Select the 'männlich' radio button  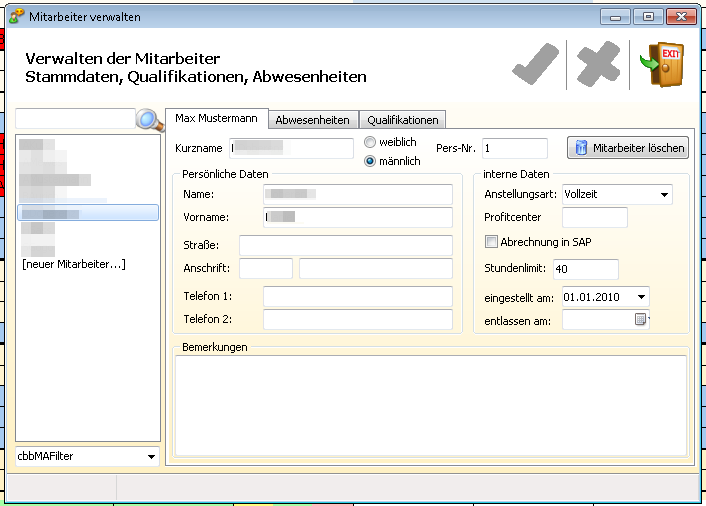(370, 161)
